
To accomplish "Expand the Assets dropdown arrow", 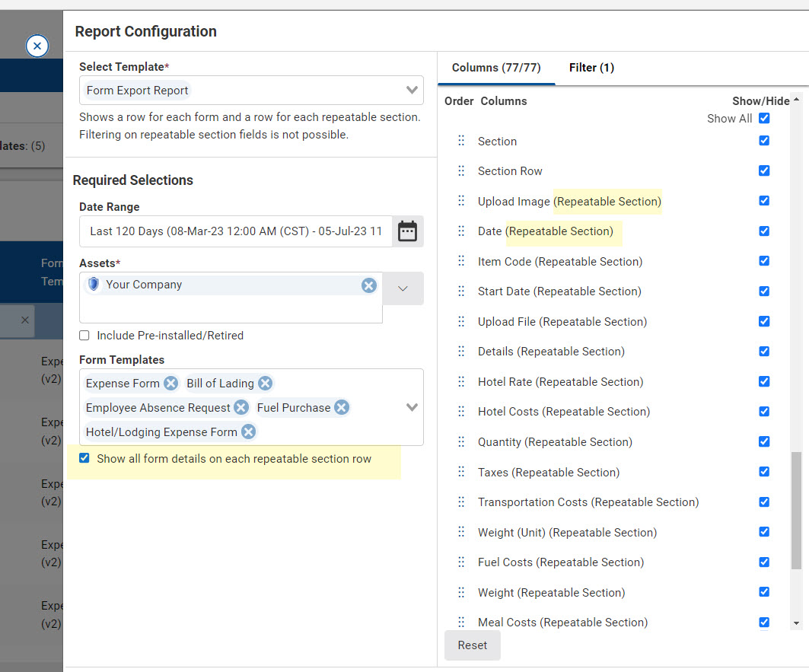I will [403, 288].
